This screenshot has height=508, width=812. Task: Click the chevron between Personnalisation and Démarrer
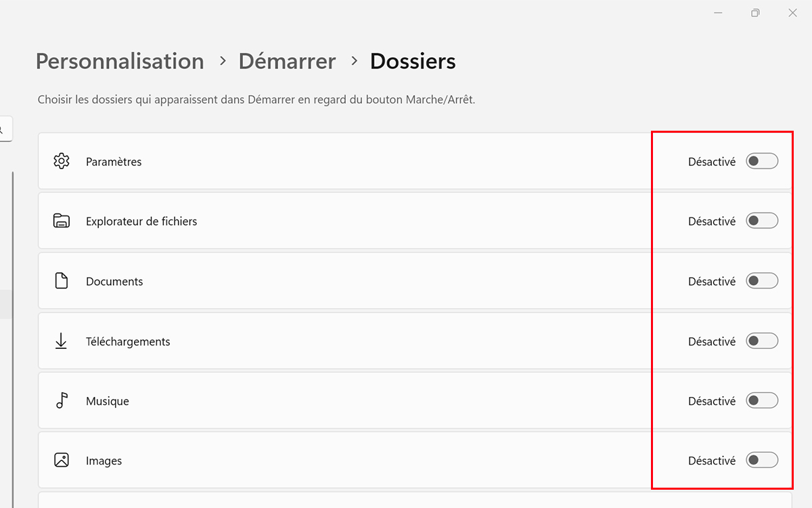point(222,61)
